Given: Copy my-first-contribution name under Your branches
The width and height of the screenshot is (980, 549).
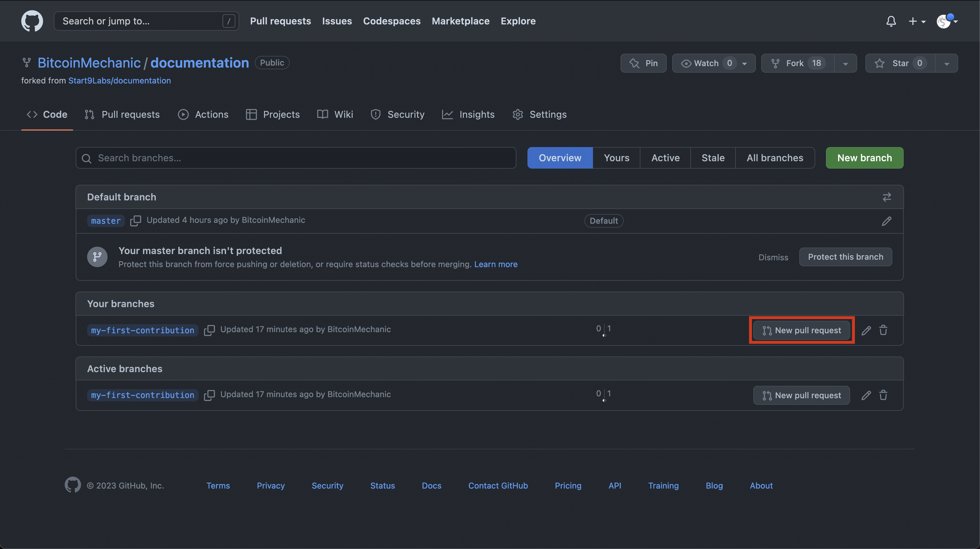Looking at the screenshot, I should pyautogui.click(x=209, y=330).
